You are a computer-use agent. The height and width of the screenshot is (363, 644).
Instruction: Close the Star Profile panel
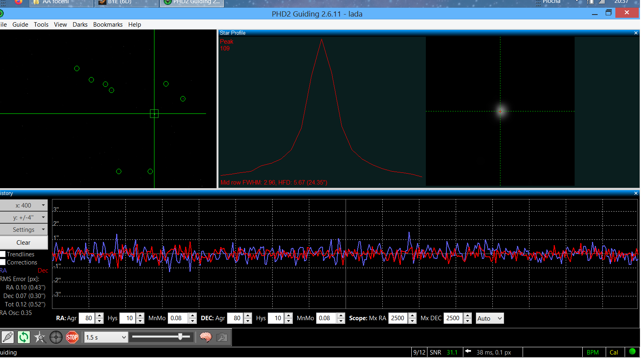(x=636, y=33)
